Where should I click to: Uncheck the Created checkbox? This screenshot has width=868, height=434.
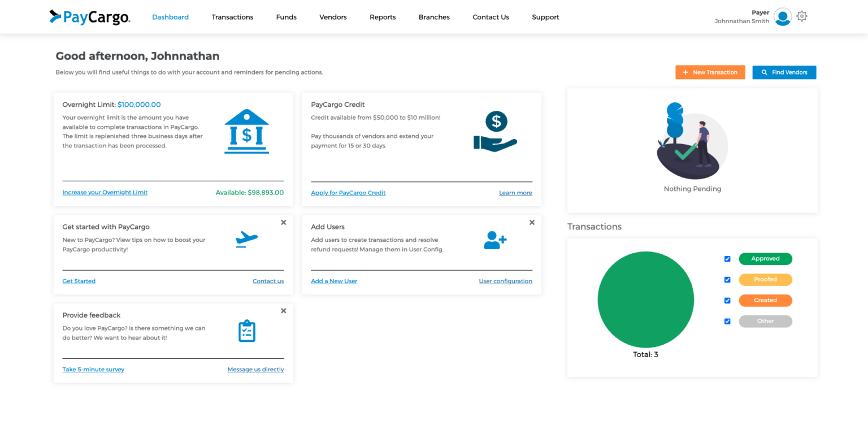click(727, 301)
